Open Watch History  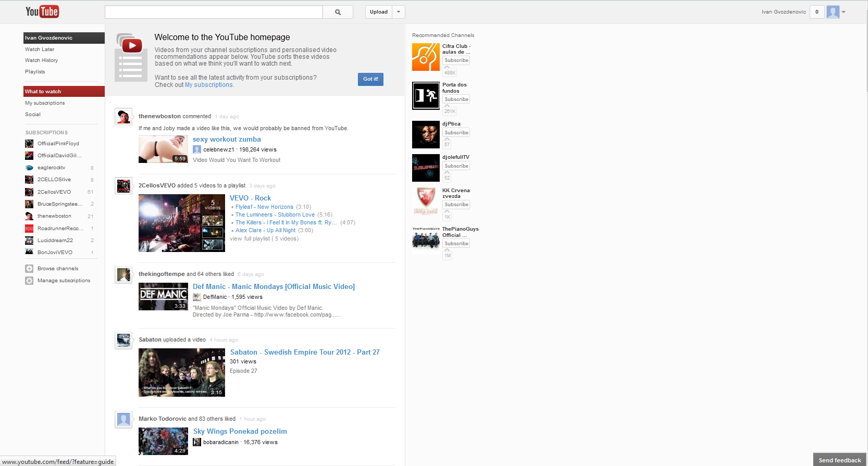coord(42,60)
